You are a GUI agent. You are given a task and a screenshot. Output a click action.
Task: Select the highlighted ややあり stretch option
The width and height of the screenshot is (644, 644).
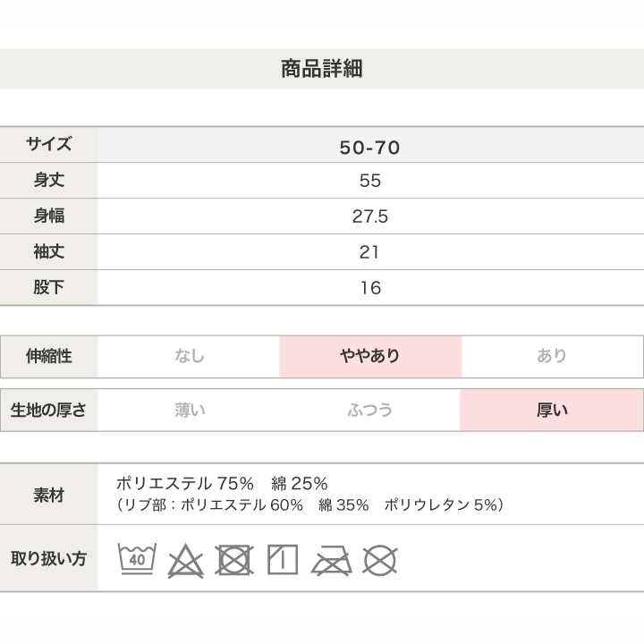click(370, 356)
